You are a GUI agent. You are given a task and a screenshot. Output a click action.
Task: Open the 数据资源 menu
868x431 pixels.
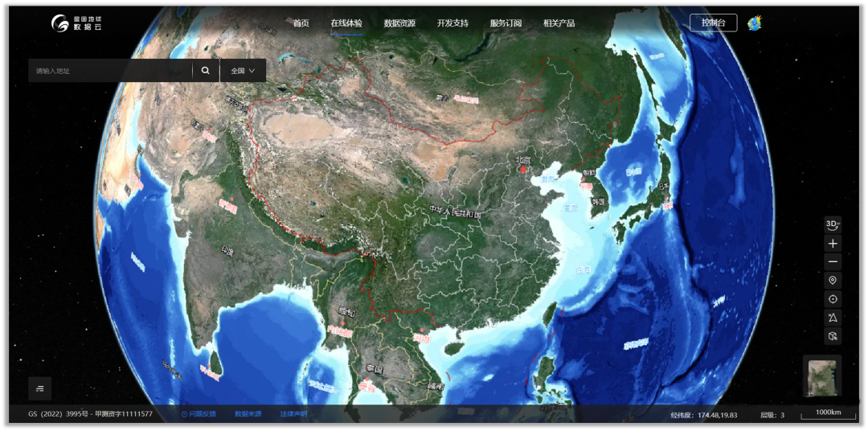click(x=399, y=23)
